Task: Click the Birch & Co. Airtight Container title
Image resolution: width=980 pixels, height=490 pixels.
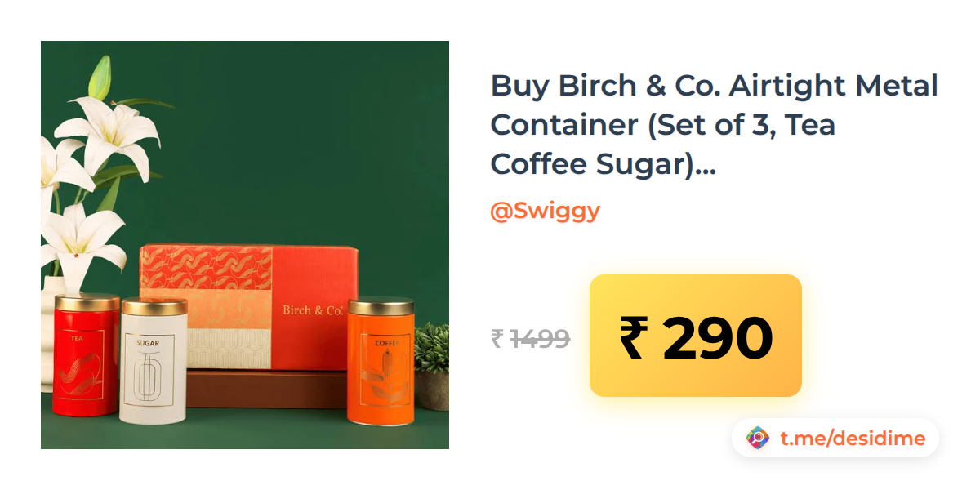Action: [x=715, y=125]
